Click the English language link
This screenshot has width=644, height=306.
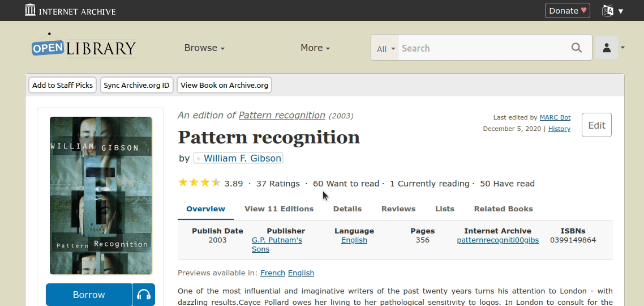(354, 240)
